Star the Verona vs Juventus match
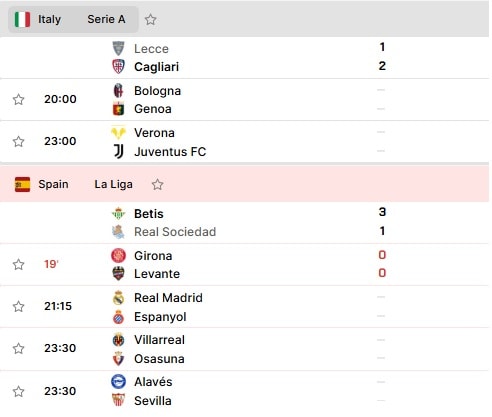Image resolution: width=492 pixels, height=417 pixels. click(19, 141)
